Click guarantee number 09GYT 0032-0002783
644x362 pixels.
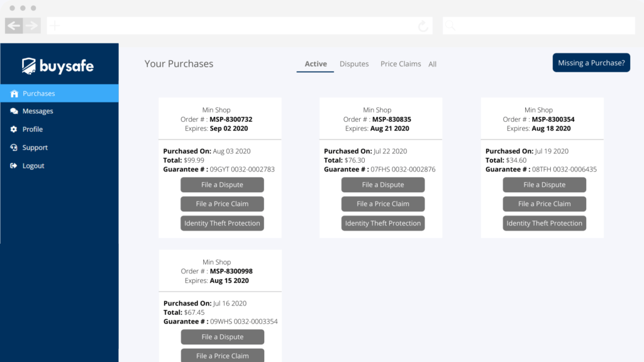242,169
